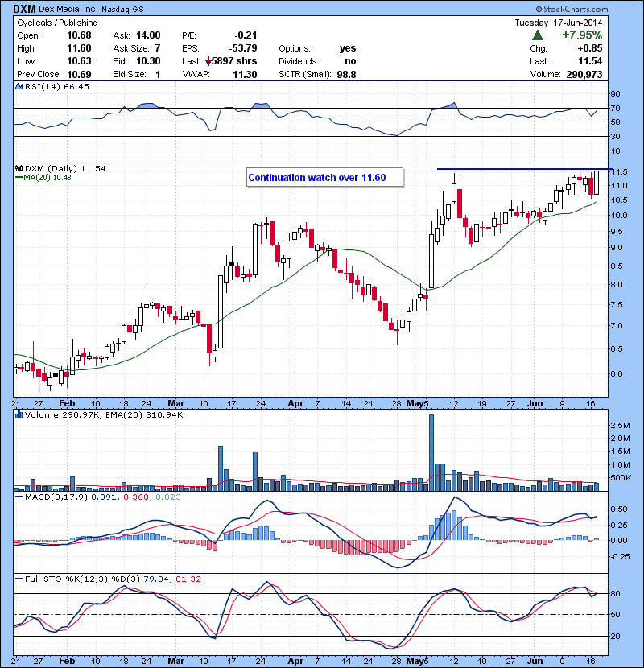This screenshot has width=644, height=668.
Task: Click the RSI(14) 66.45 label
Action: [57, 86]
